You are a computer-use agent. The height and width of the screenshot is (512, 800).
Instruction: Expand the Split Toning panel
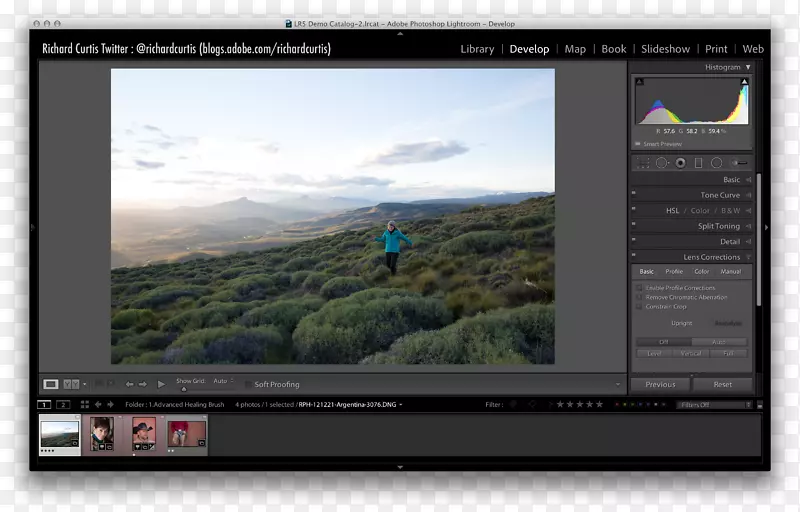point(748,226)
